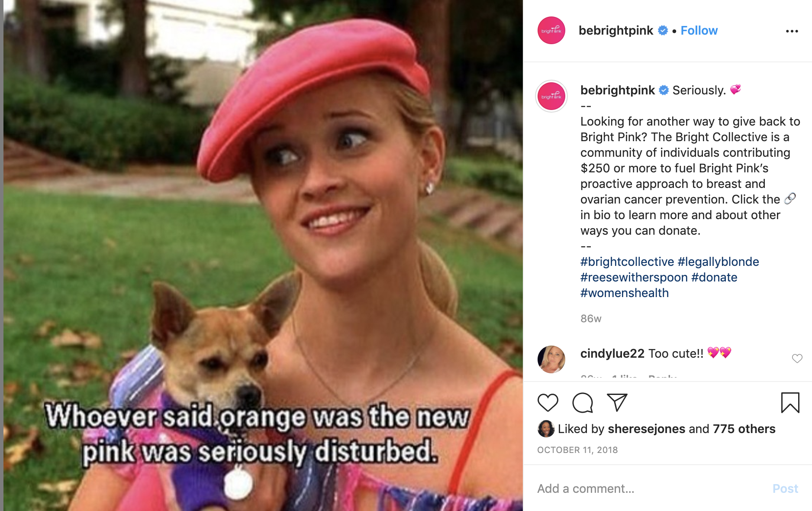Open bebrightpink profile picture in header

pyautogui.click(x=551, y=30)
